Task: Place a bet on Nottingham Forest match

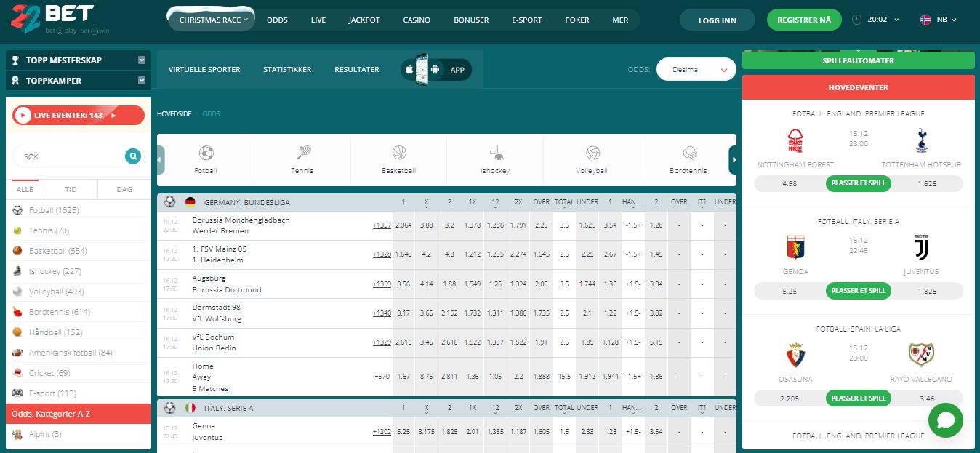Action: 859,183
